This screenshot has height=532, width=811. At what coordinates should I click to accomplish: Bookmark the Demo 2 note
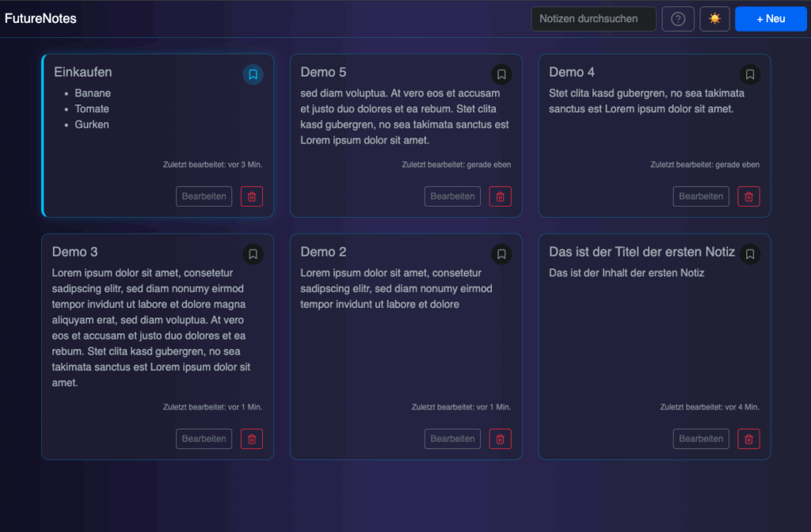(x=501, y=254)
